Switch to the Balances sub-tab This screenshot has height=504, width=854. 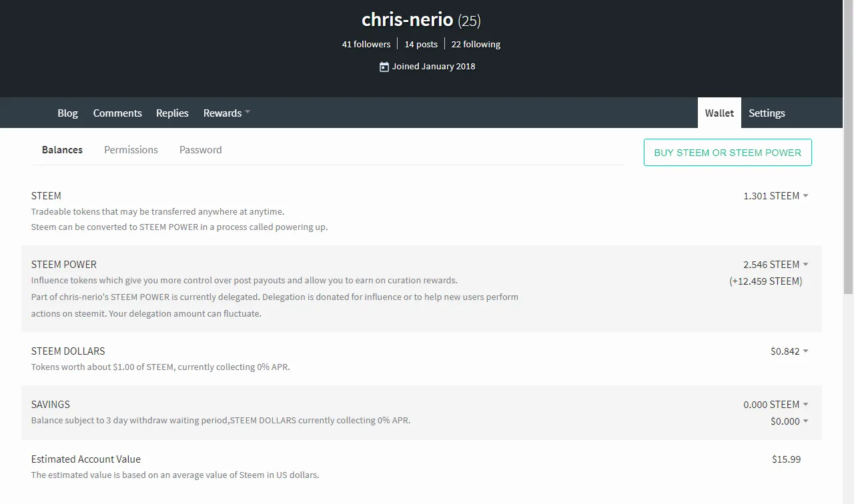(x=62, y=149)
